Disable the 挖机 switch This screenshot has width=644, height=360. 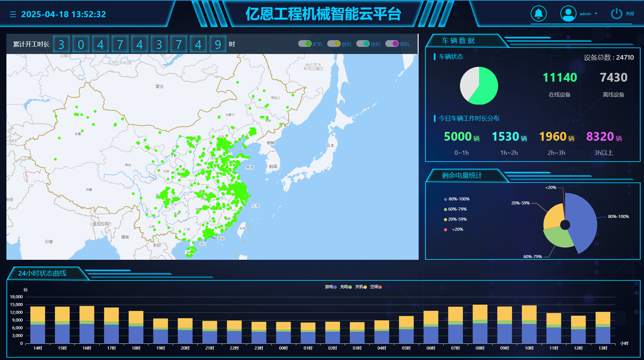[363, 44]
